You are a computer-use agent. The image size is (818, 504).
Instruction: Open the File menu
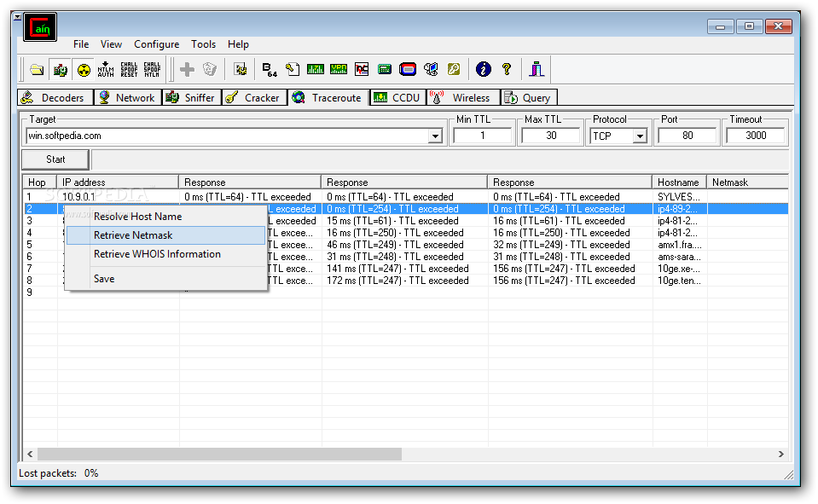tap(81, 44)
